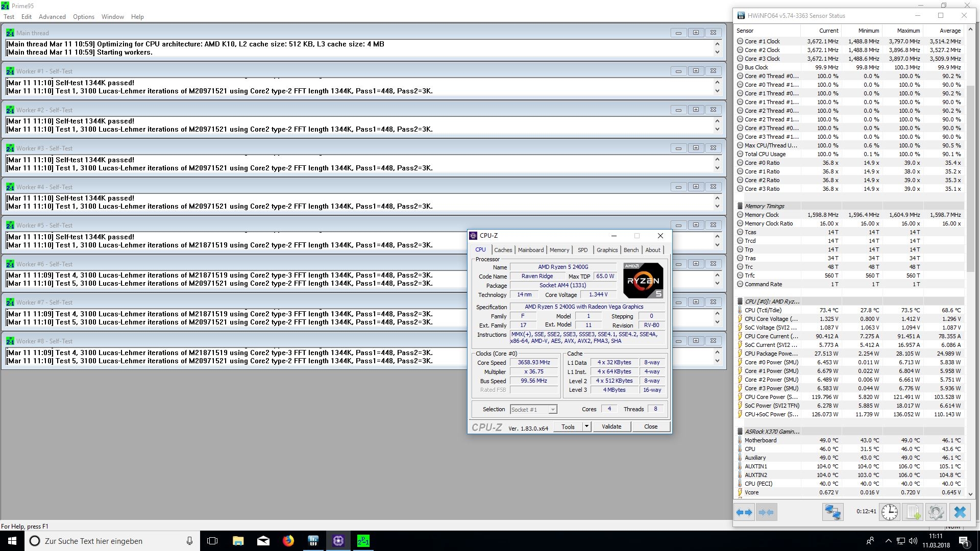Click the HWiNFO clock reset-timer icon

(890, 512)
